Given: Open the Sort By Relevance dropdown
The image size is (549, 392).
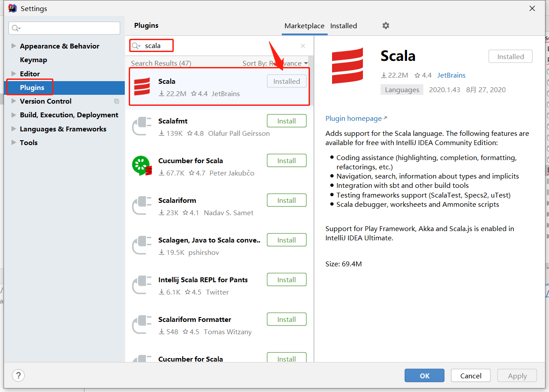Looking at the screenshot, I should tap(275, 63).
